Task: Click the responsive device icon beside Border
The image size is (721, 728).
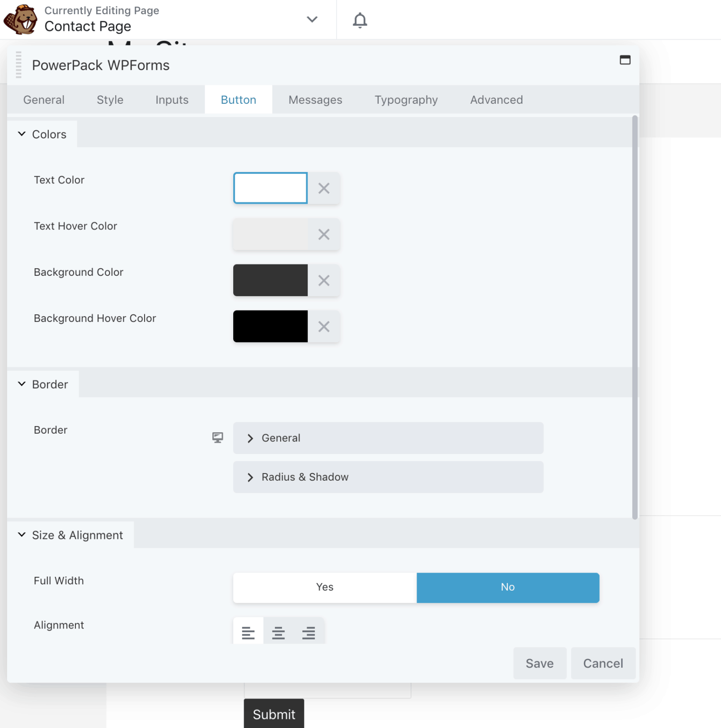Action: click(218, 437)
